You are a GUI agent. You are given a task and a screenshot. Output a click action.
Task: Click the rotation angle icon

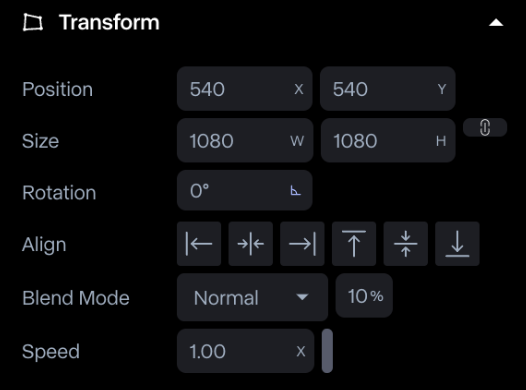(295, 190)
